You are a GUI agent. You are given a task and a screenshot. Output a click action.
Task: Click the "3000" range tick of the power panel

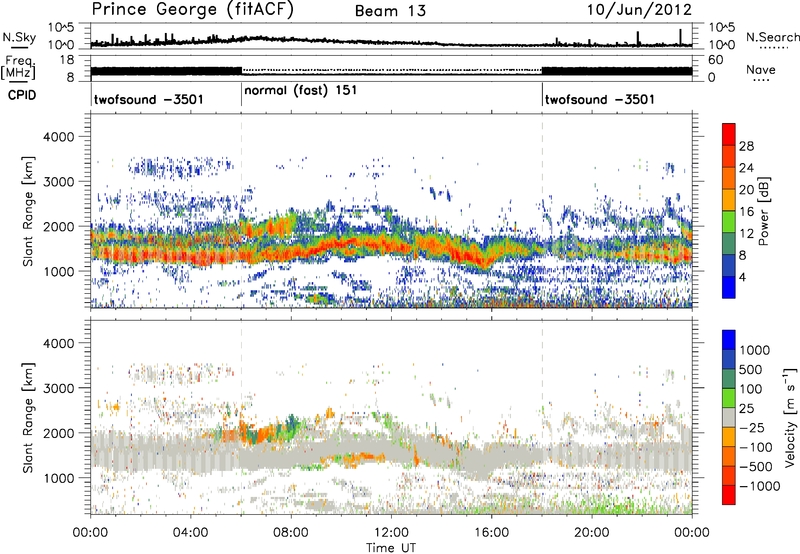pos(58,182)
